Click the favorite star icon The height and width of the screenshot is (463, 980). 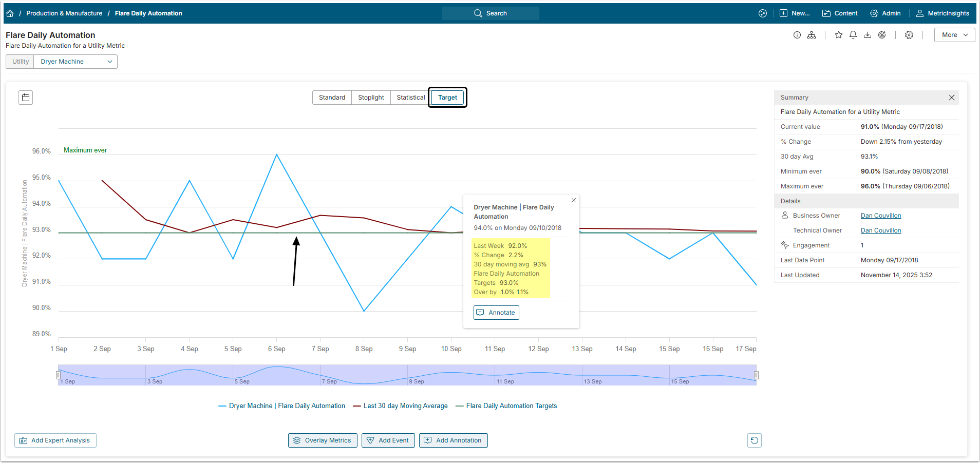pyautogui.click(x=839, y=35)
